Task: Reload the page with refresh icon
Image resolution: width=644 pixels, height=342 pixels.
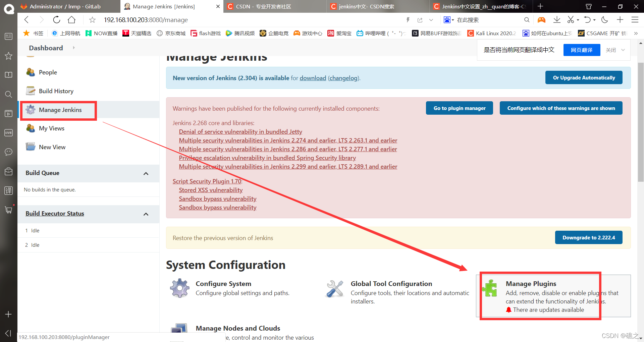Action: pyautogui.click(x=57, y=20)
